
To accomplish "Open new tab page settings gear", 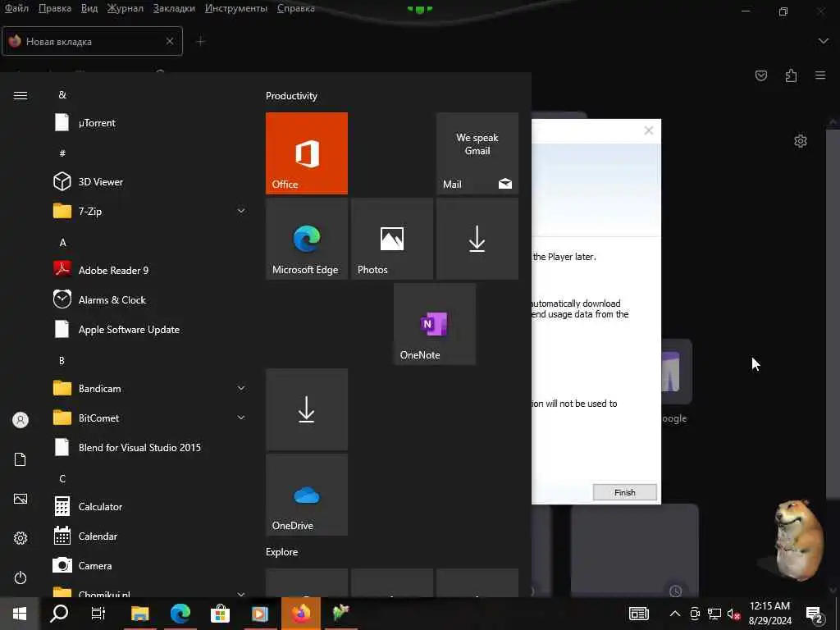I will coord(801,141).
